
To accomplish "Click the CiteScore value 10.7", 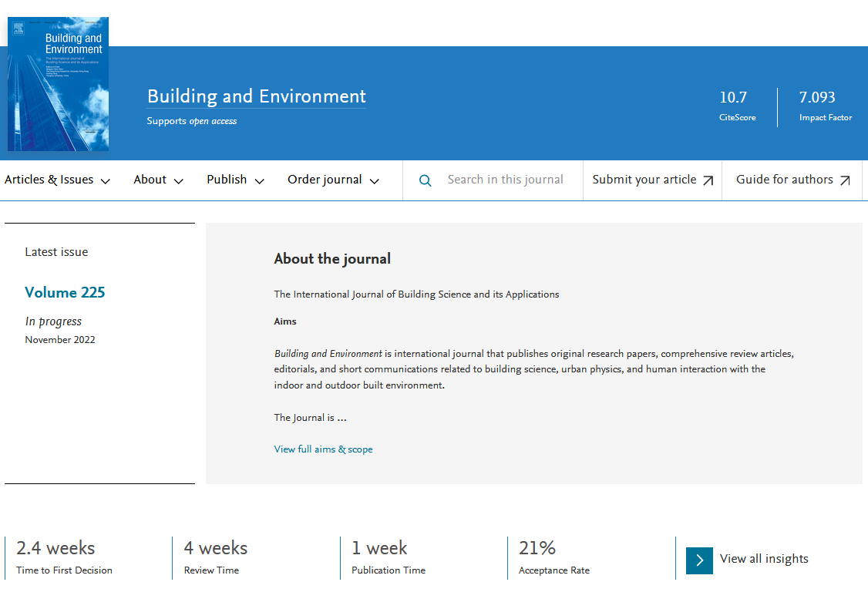I will (x=732, y=98).
